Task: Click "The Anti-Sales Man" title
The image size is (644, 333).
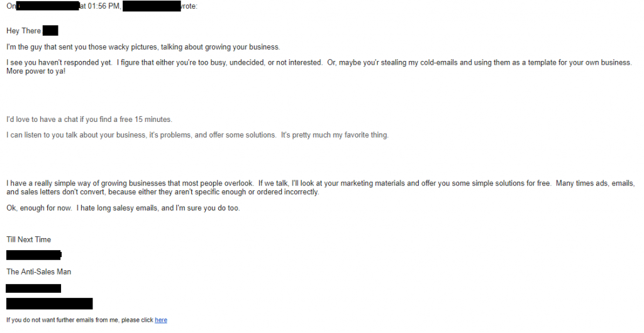Action: click(38, 271)
